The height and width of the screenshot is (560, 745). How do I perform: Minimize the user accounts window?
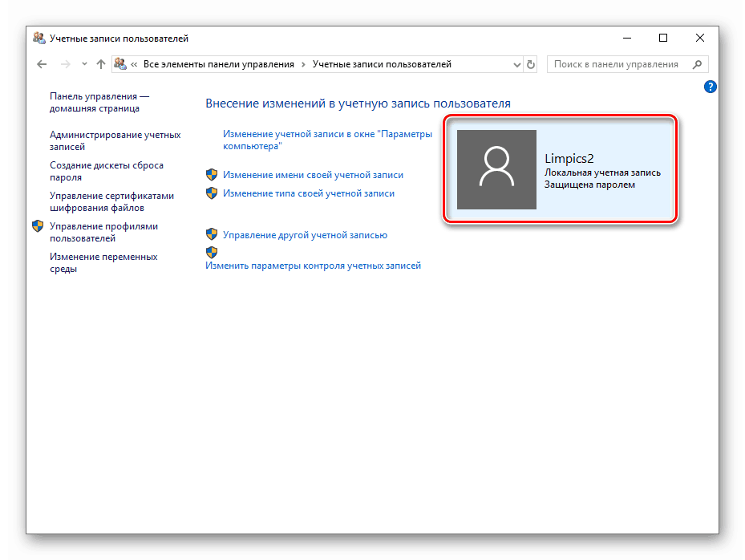626,38
